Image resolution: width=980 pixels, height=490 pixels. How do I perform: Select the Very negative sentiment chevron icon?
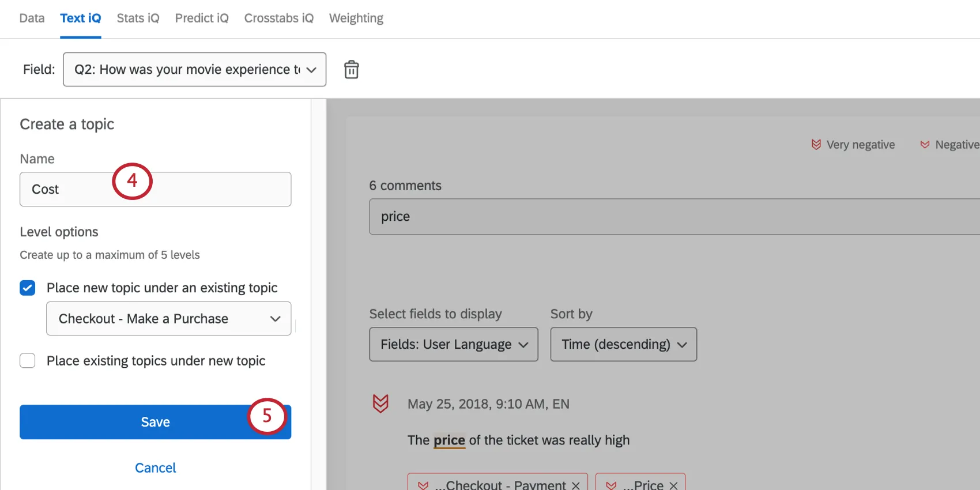click(815, 144)
